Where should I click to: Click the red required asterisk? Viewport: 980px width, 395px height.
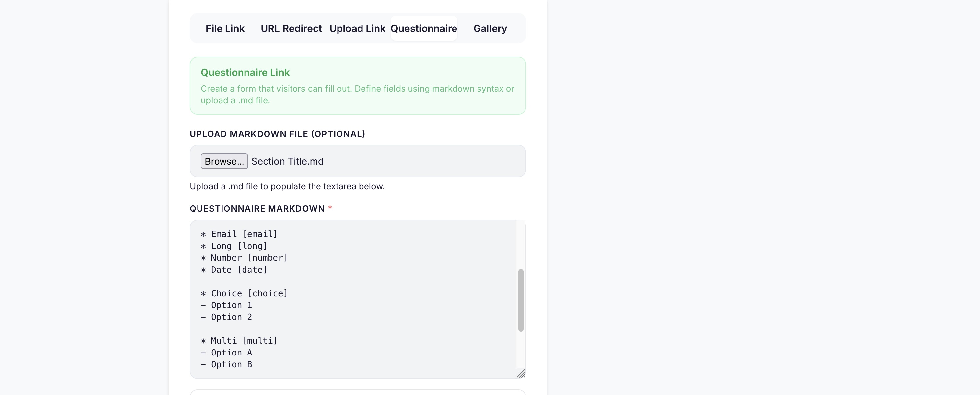(x=329, y=209)
